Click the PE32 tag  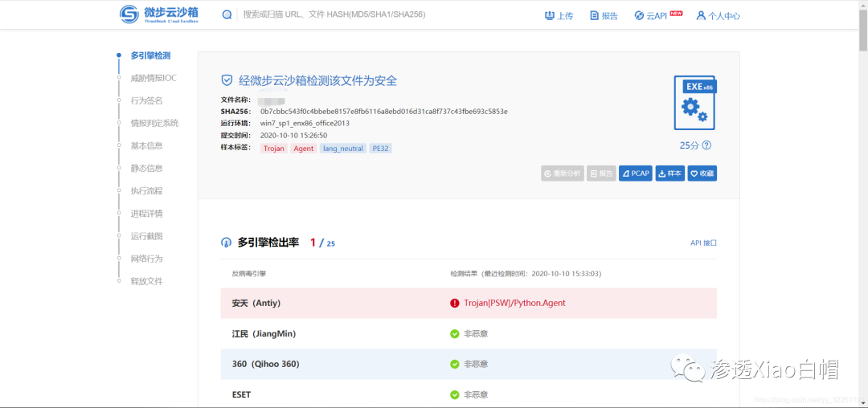click(x=381, y=148)
